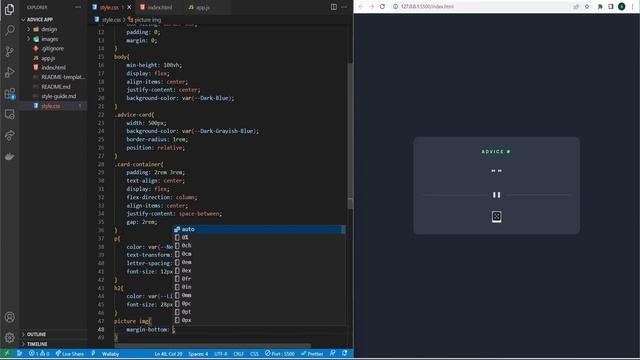Screen dimensions: 640x360
Task: Click Live Share in status bar
Action: (70, 353)
